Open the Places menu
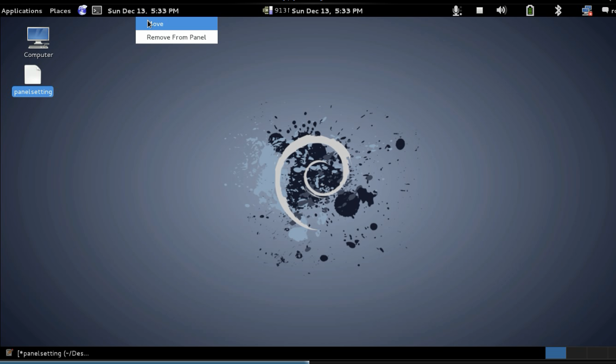 point(60,11)
